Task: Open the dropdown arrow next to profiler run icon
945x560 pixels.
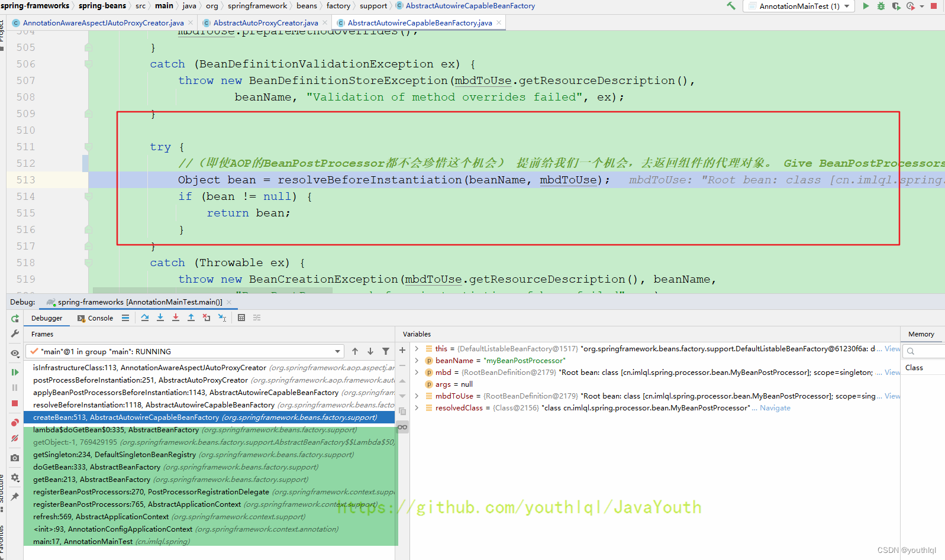Action: point(922,7)
